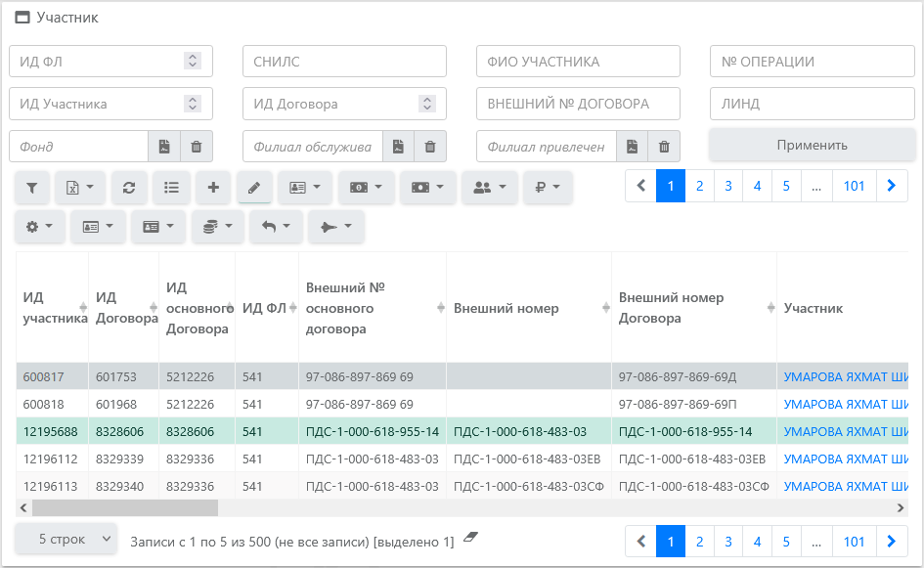Click the horizontal scrollbar under the table
This screenshot has height=568, width=924.
click(125, 507)
